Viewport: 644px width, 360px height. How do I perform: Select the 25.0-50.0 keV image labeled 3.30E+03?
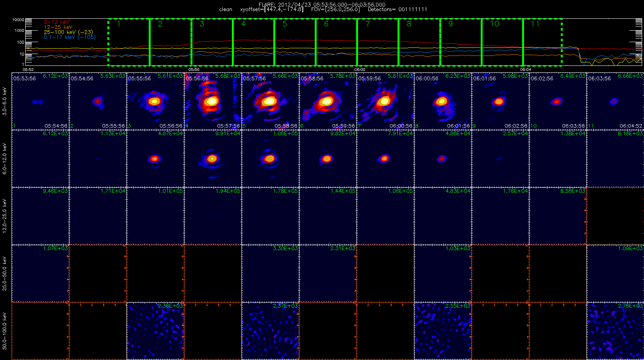point(270,273)
